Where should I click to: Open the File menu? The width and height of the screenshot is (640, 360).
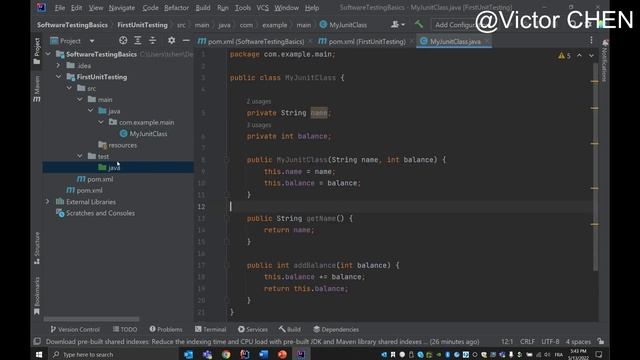point(60,8)
